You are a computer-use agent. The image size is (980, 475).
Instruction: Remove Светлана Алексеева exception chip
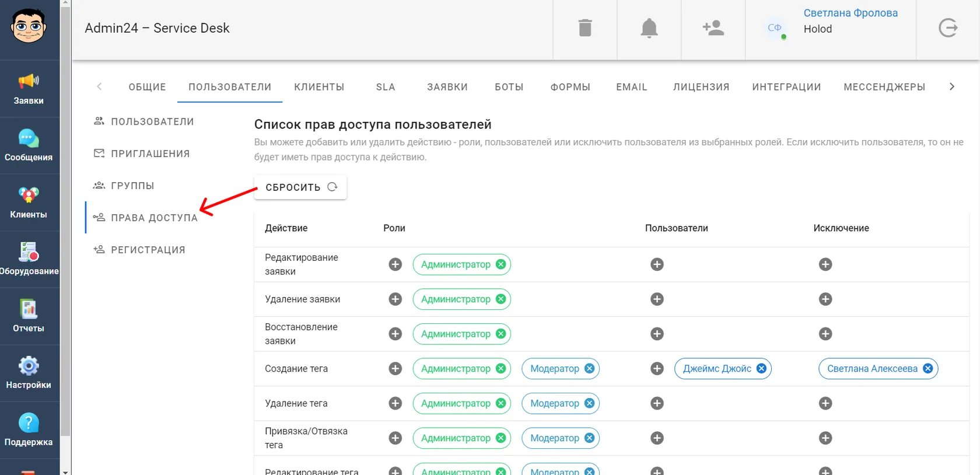pyautogui.click(x=928, y=369)
